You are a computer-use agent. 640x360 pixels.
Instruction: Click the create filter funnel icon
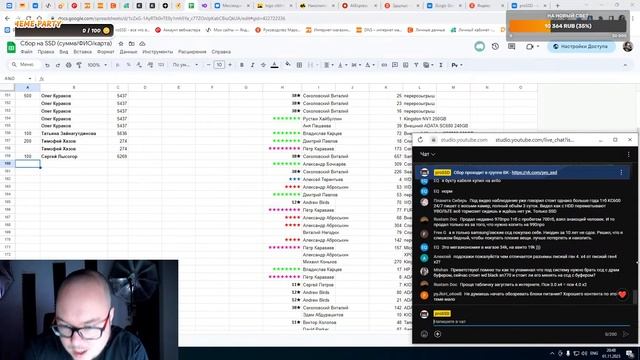tap(416, 65)
